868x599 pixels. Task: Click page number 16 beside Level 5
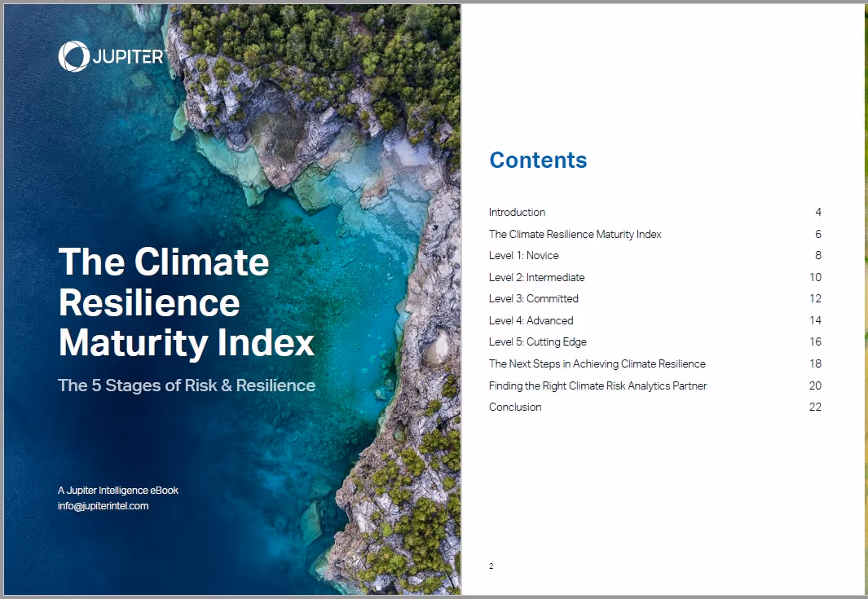coord(815,341)
